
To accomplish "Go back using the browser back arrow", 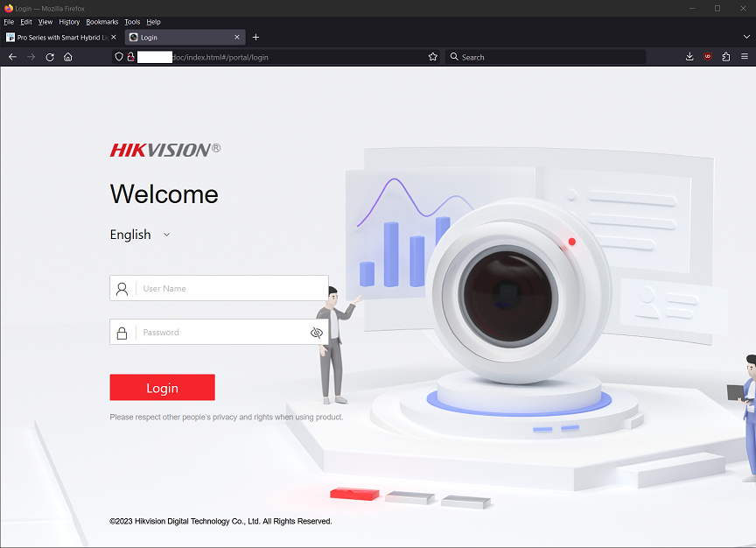I will (x=12, y=57).
